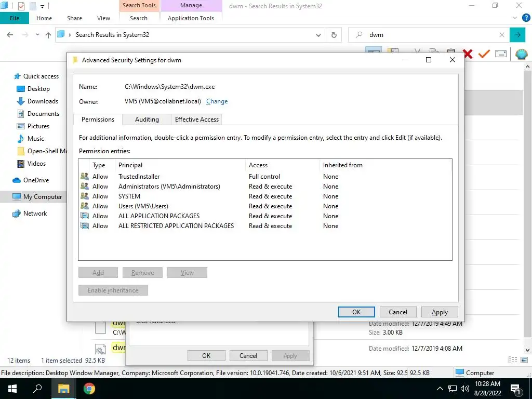Go up one folder level in Explorer
532x399 pixels.
point(48,35)
